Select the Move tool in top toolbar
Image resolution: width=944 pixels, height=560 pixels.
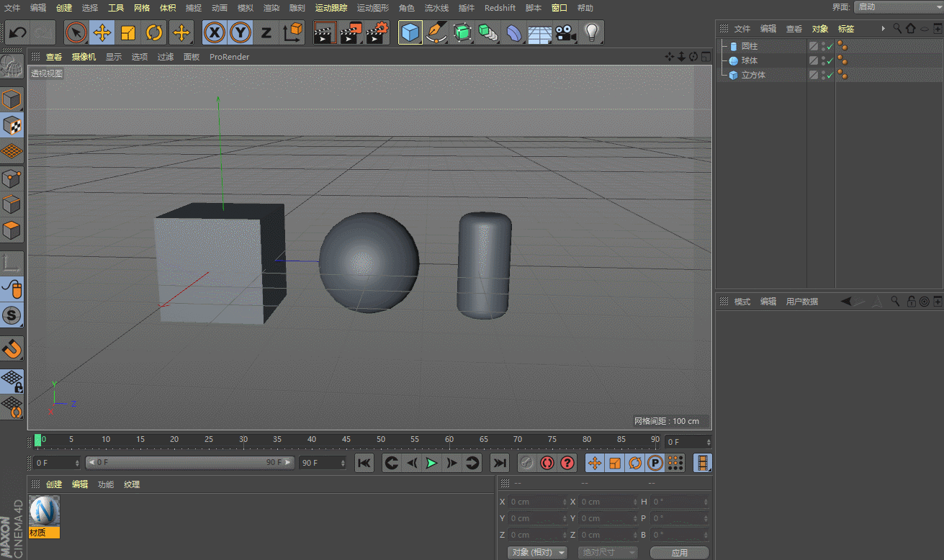pos(102,32)
